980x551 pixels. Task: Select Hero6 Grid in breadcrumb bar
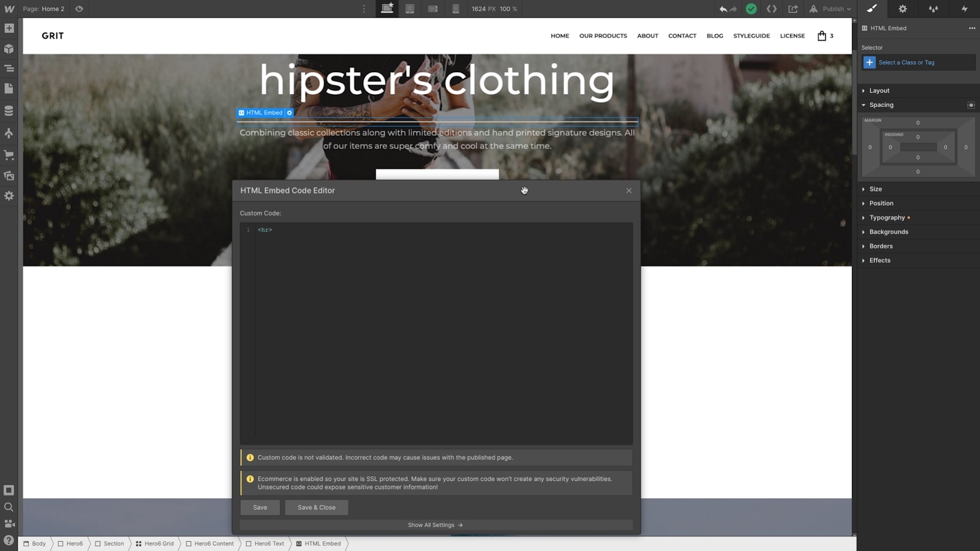[x=155, y=544]
